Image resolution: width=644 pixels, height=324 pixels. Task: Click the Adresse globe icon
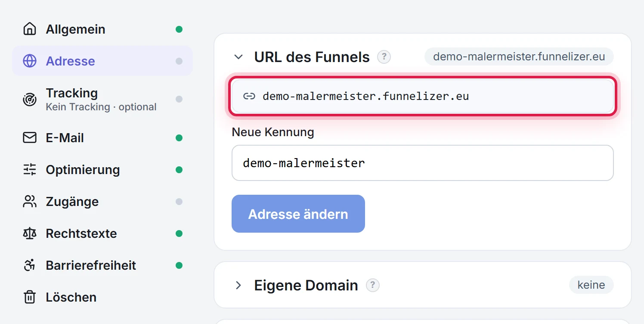(x=30, y=61)
